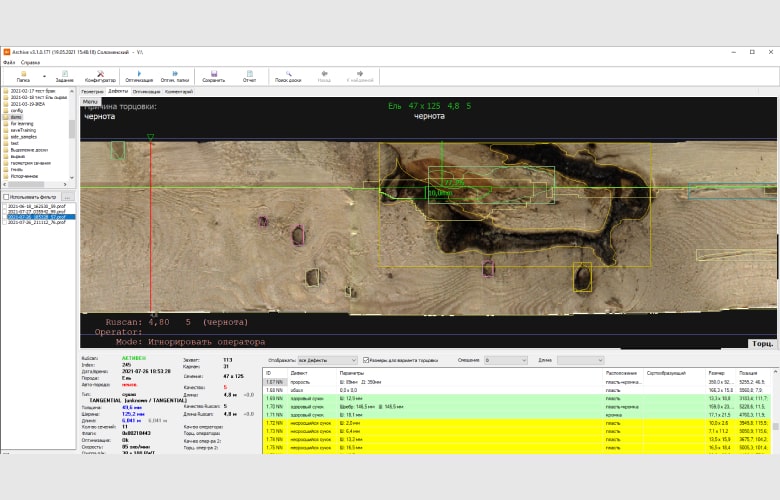Launch the Конфигуратор tool
Viewport: 780px width, 500px height.
click(100, 76)
